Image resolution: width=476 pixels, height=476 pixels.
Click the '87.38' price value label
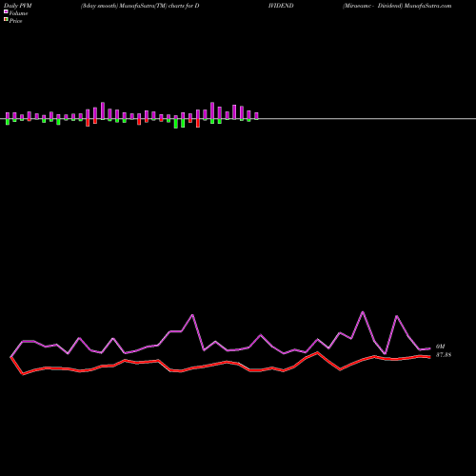tap(444, 355)
